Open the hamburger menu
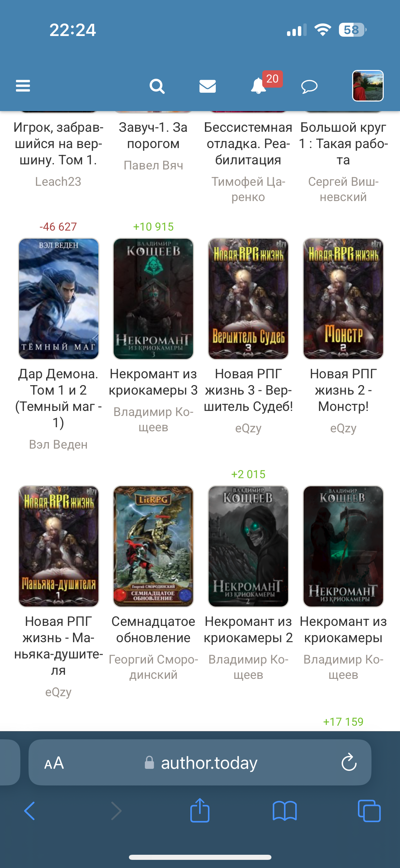The width and height of the screenshot is (400, 868). [23, 86]
